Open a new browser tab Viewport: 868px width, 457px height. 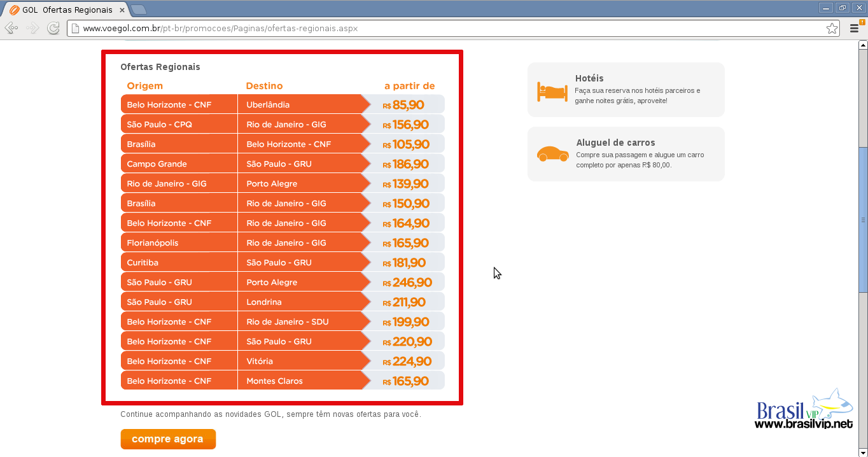tap(138, 10)
